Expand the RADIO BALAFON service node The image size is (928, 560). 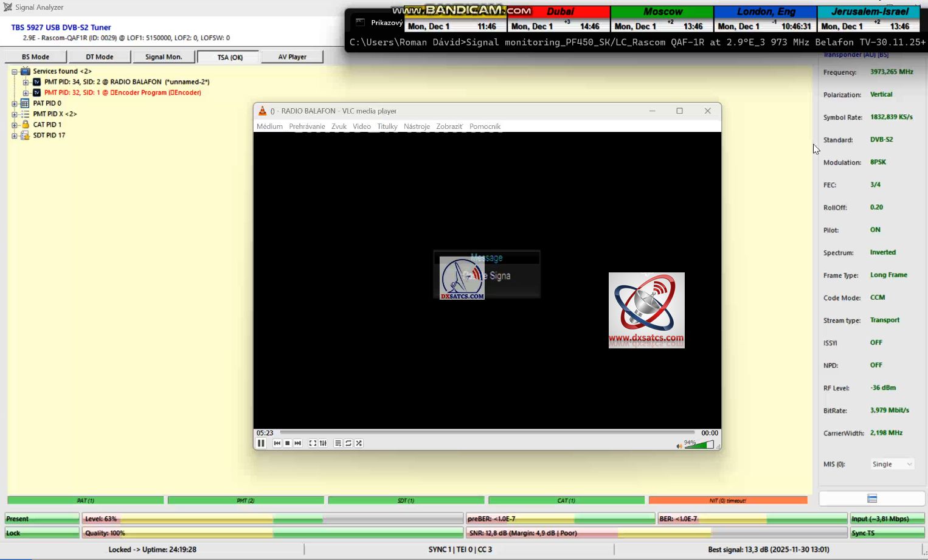coord(26,82)
